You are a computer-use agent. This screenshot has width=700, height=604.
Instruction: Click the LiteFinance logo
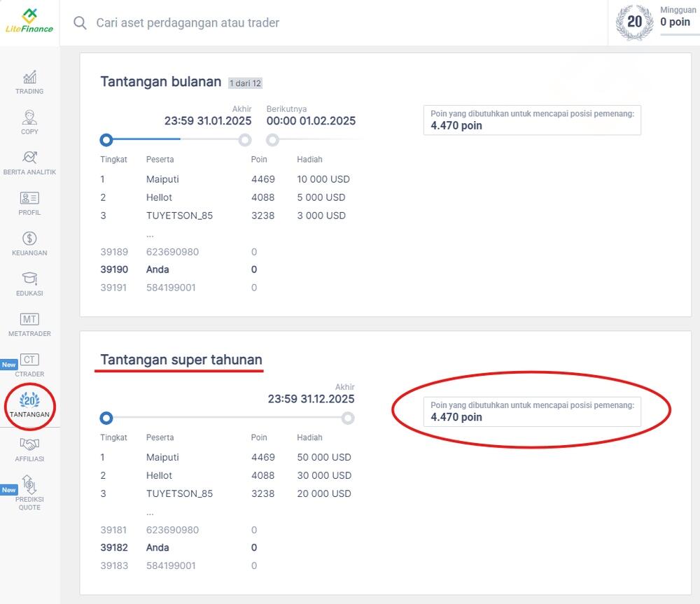tap(29, 22)
